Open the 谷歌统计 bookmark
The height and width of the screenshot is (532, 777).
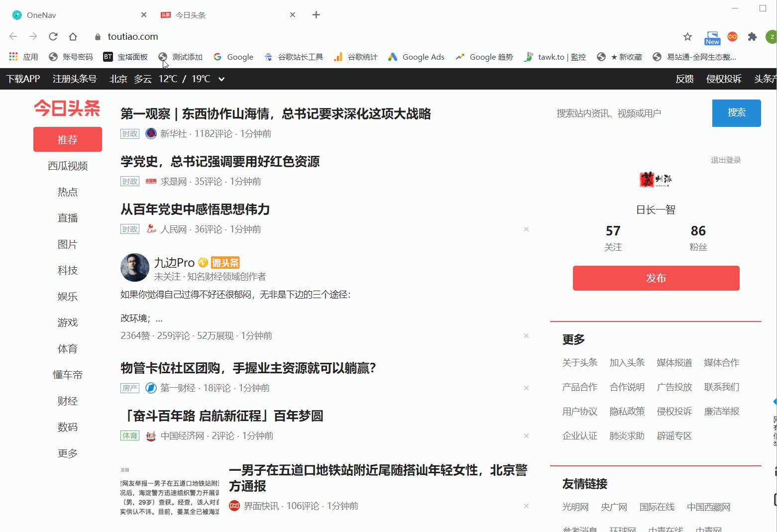(x=356, y=57)
